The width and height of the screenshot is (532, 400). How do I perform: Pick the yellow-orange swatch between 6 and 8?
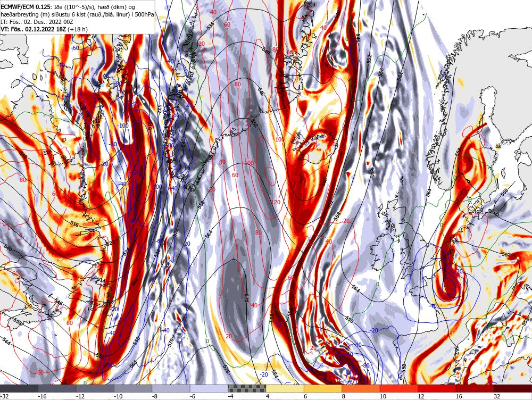[323, 388]
